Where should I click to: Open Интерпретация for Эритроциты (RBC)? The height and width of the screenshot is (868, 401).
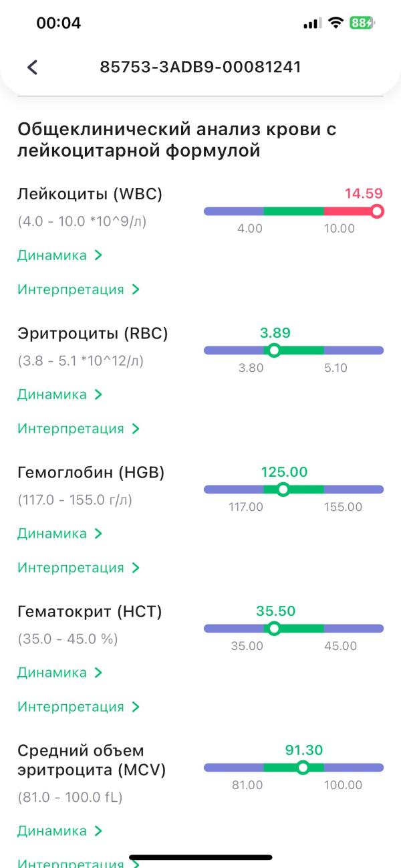78,429
